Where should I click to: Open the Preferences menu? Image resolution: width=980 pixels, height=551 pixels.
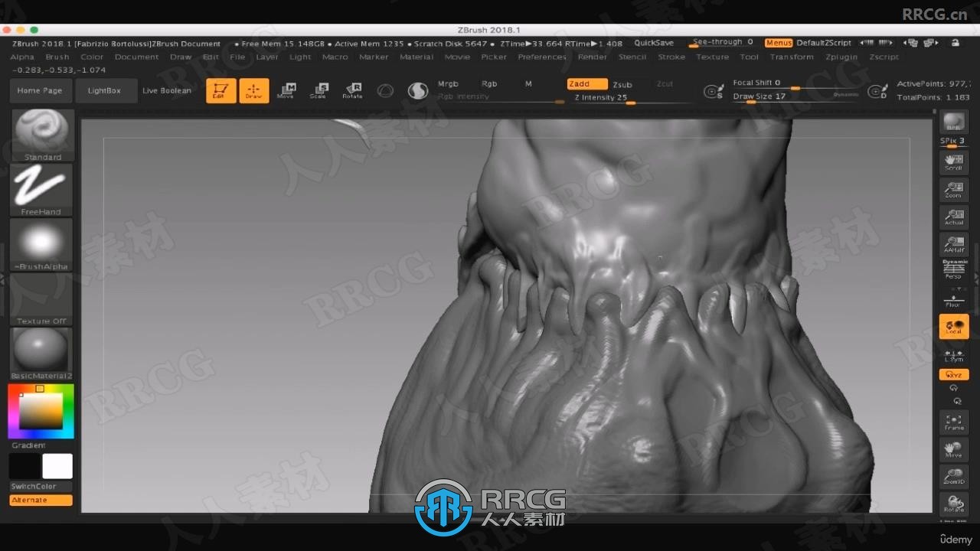[x=542, y=57]
